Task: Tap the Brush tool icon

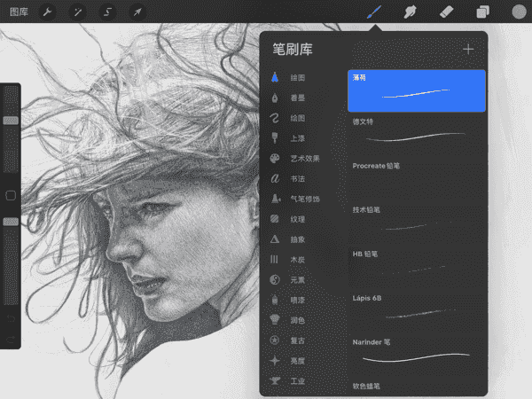Action: pos(374,12)
